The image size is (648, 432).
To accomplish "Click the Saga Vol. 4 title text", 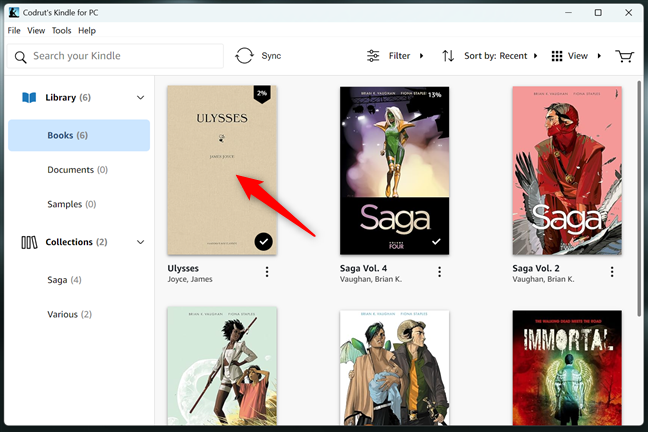I will [x=363, y=268].
